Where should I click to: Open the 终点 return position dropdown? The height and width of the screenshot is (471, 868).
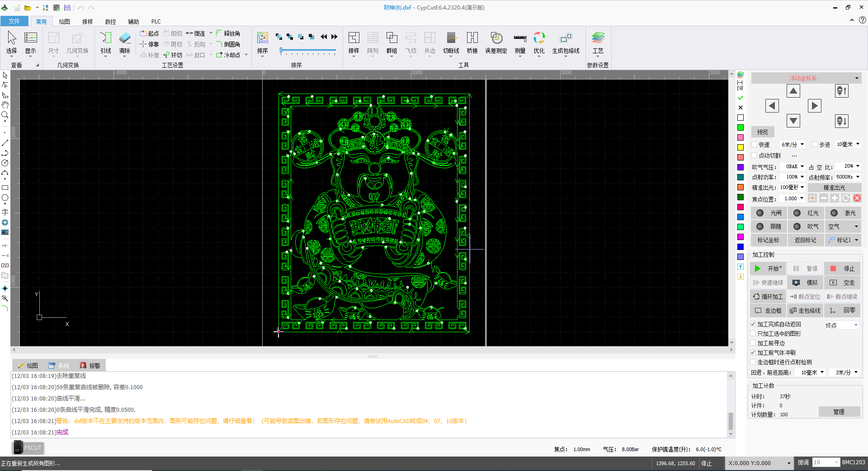tap(841, 325)
